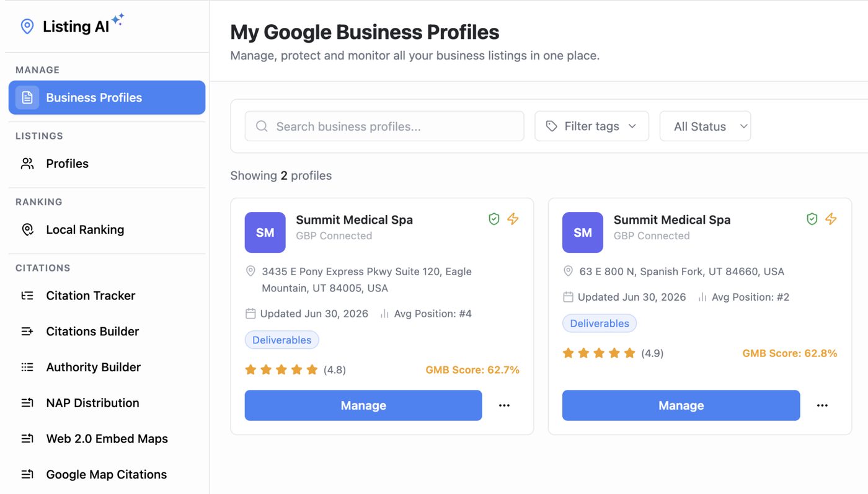Click the 4.9 star rating

click(x=613, y=353)
